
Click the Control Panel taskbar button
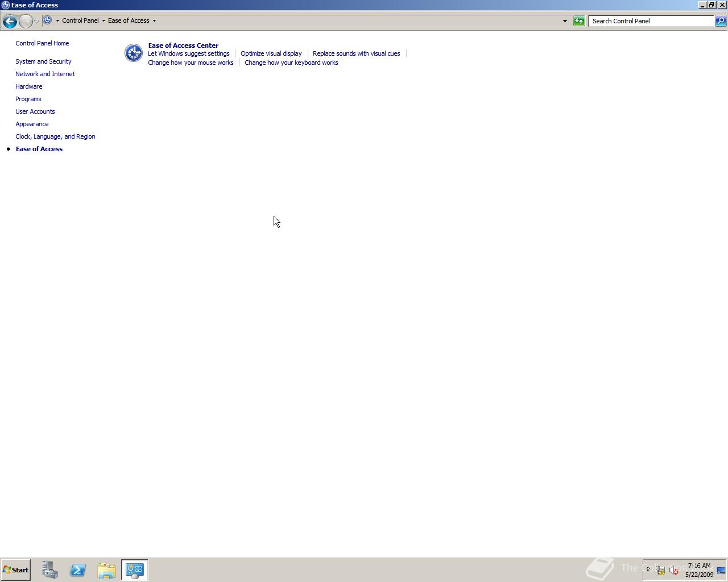pyautogui.click(x=135, y=570)
